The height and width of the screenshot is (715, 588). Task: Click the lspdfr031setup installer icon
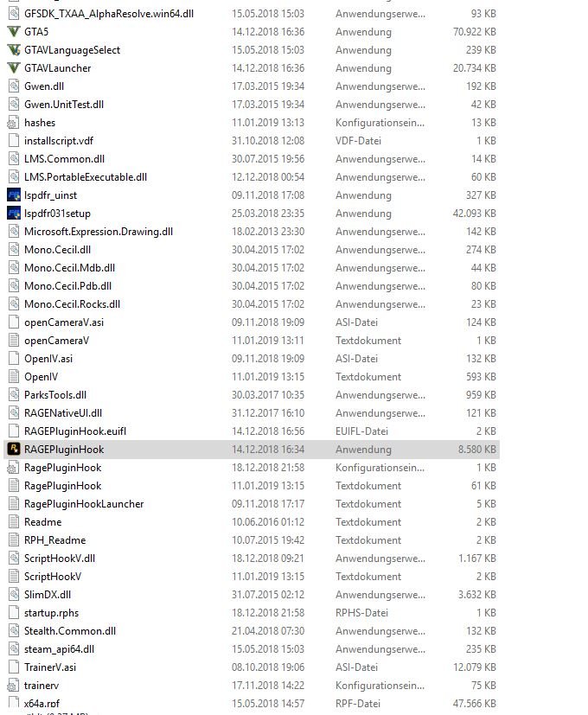(x=14, y=214)
